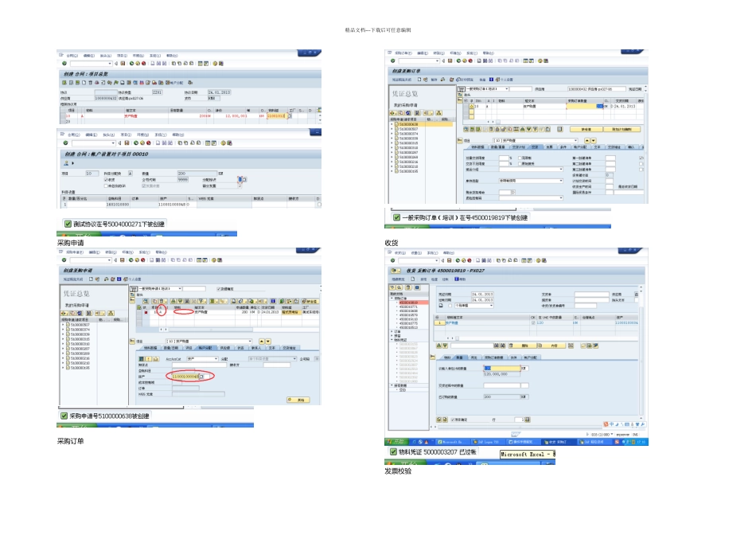
Task: Click Account Assignment button in contract overview toolbar
Action: pos(175,83)
